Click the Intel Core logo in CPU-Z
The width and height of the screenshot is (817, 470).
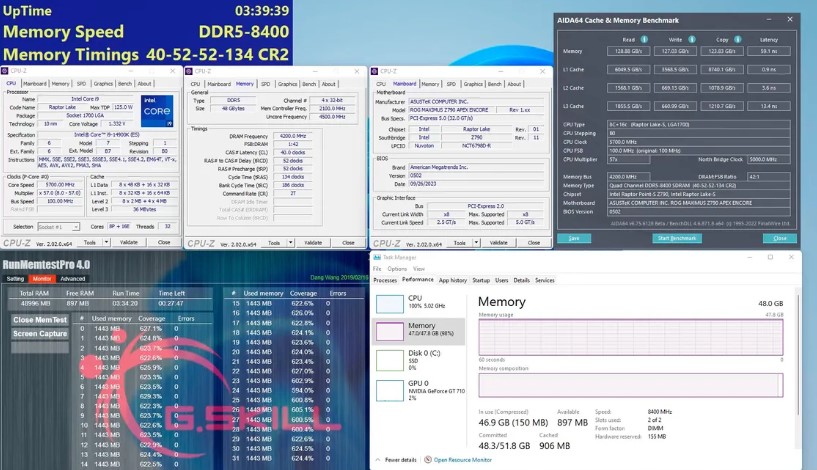157,111
